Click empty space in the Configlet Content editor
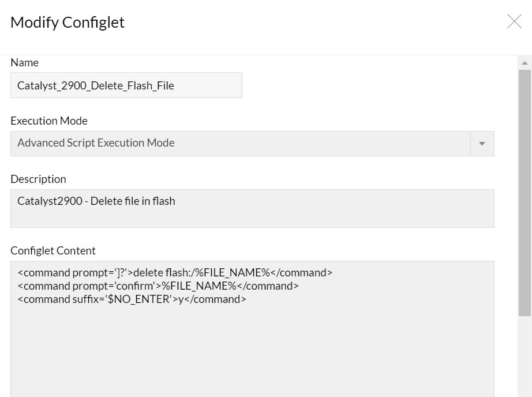 (252, 352)
